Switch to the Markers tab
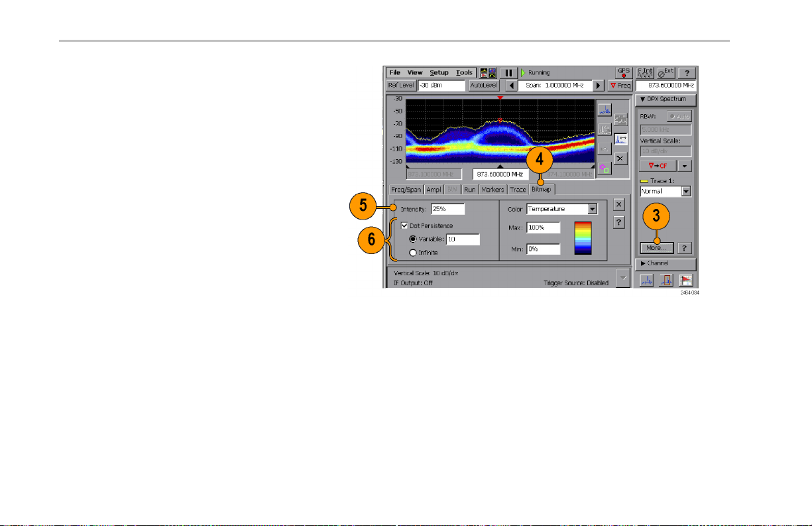812x526 pixels. 493,190
